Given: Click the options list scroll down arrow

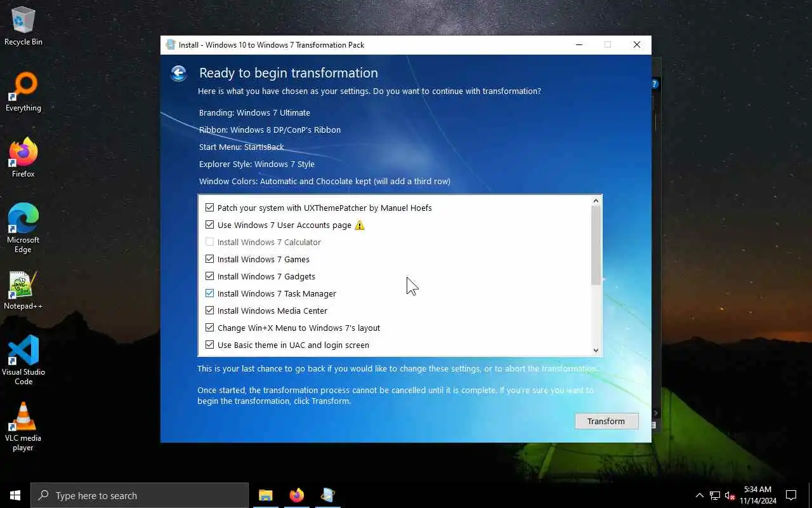Looking at the screenshot, I should click(596, 350).
